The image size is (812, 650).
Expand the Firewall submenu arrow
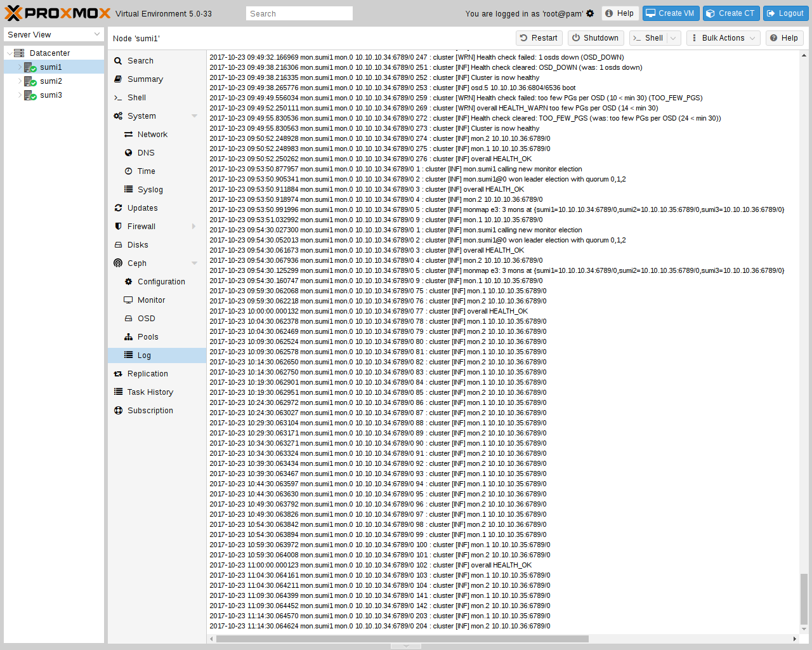(194, 227)
